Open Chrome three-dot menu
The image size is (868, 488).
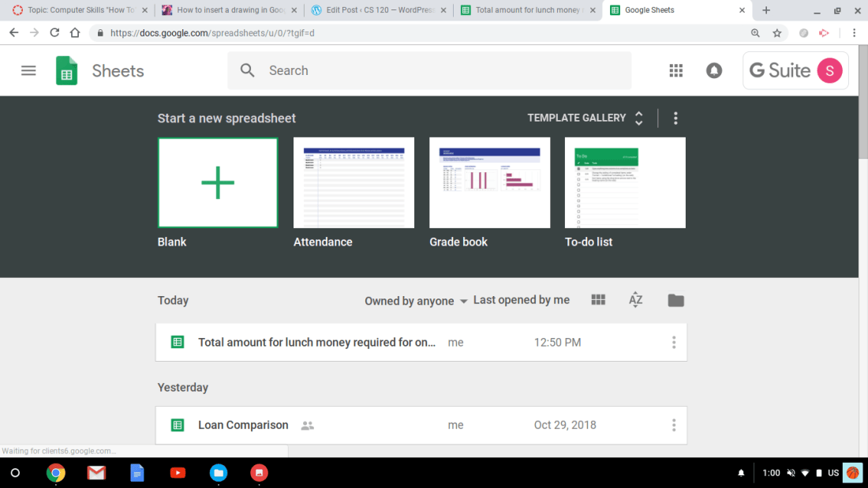(854, 33)
